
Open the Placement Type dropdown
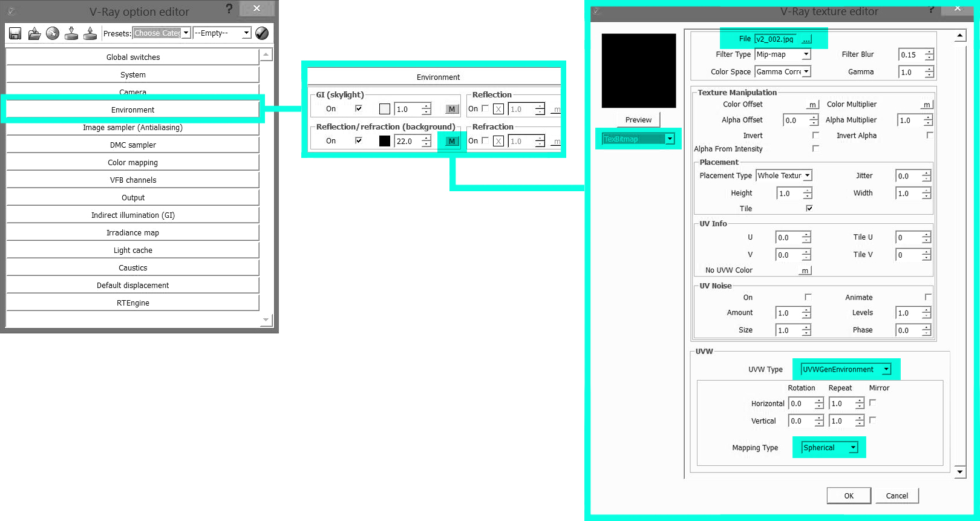[784, 175]
